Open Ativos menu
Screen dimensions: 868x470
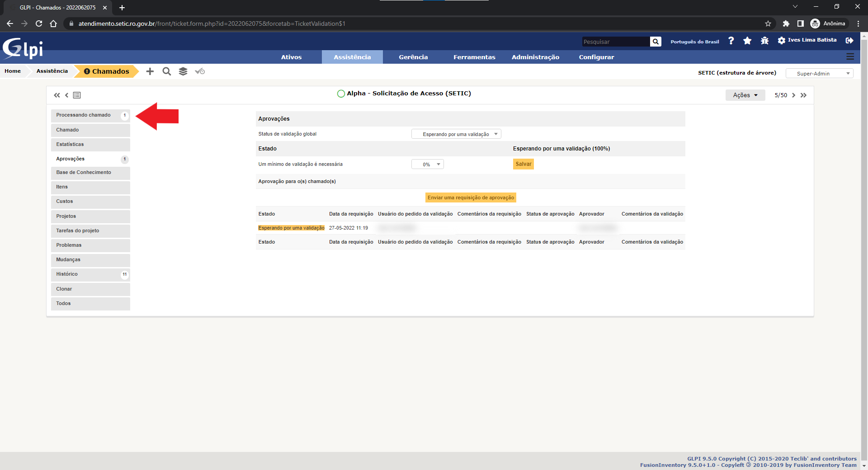coord(291,57)
